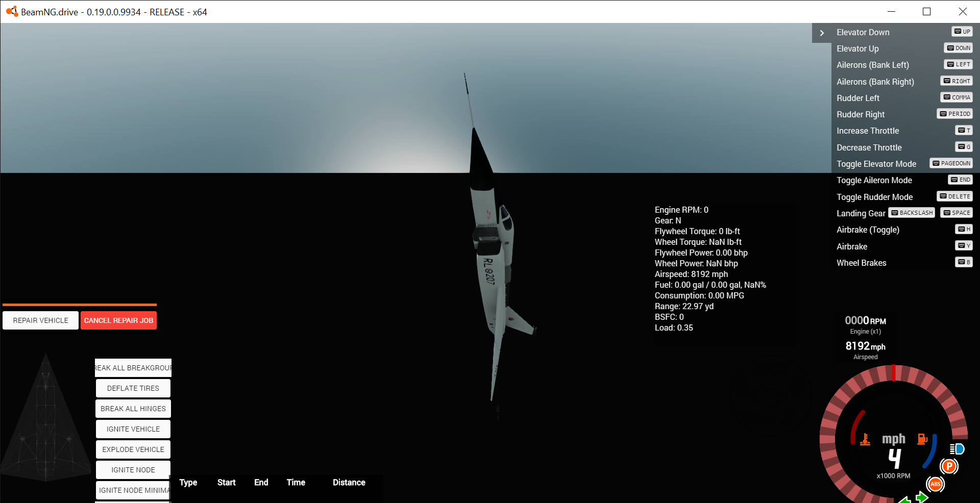
Task: Click the red needle on tachometer ring
Action: [x=894, y=373]
